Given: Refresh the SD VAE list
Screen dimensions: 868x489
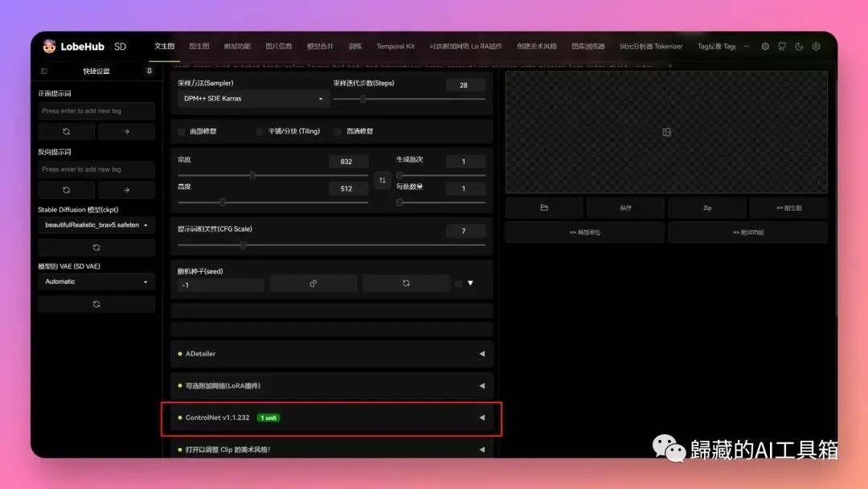Looking at the screenshot, I should [96, 304].
